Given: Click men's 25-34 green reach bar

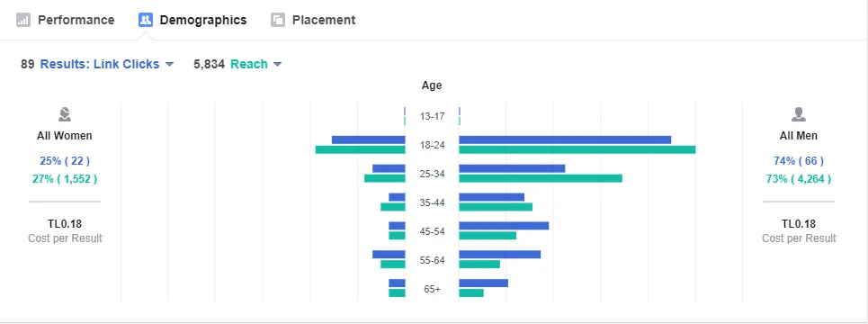Looking at the screenshot, I should coord(541,178).
